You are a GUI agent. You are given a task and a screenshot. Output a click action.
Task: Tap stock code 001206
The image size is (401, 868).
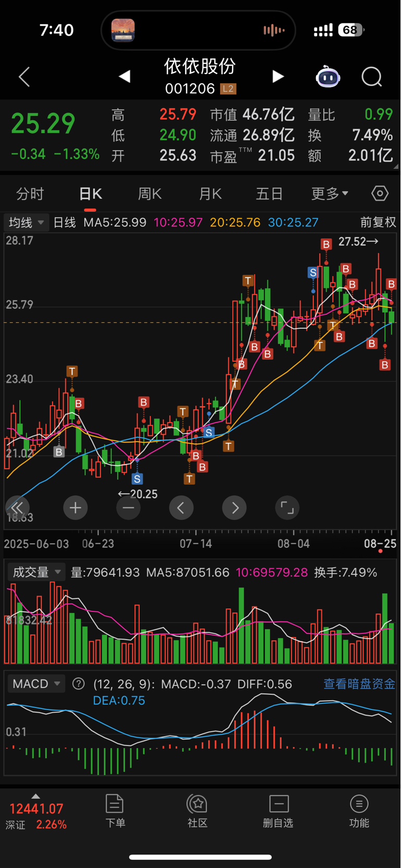coord(190,89)
